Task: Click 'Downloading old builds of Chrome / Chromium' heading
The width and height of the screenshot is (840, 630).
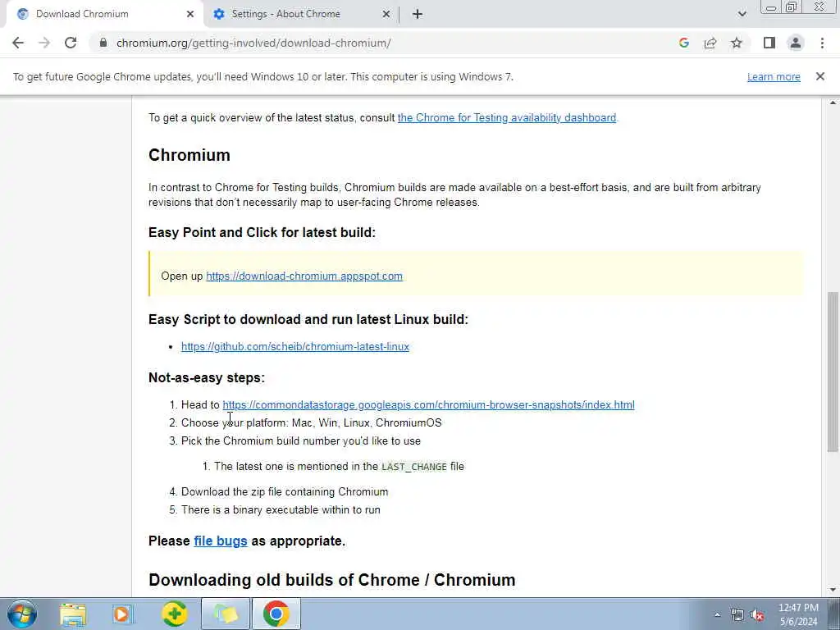Action: [x=332, y=580]
